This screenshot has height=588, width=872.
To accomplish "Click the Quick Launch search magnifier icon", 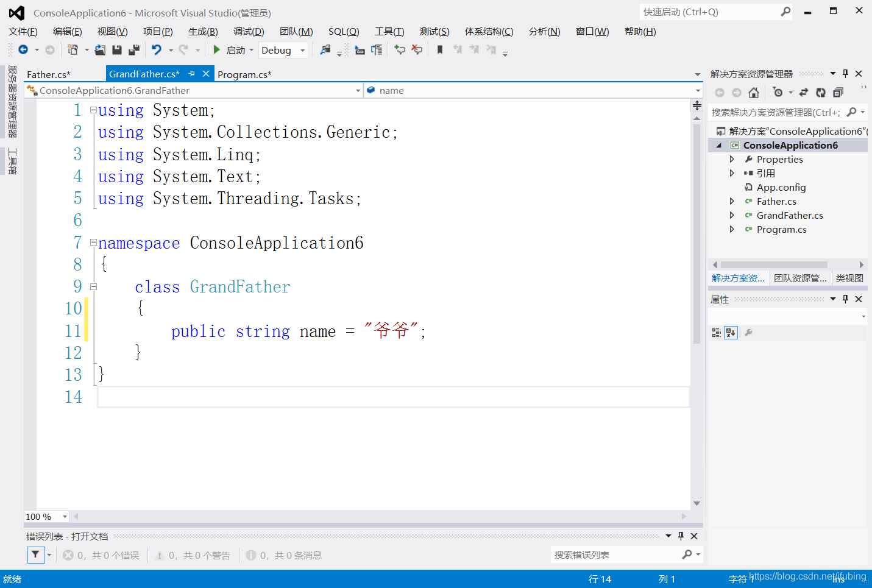I will point(785,12).
